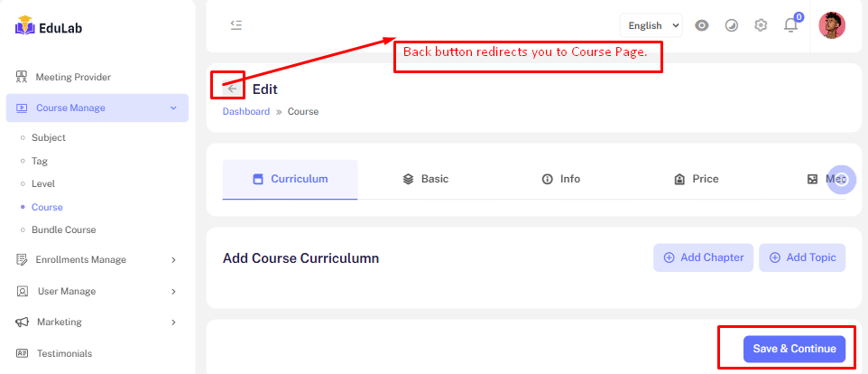This screenshot has width=868, height=374.
Task: Open Bundle Course in the sidebar
Action: click(x=63, y=229)
